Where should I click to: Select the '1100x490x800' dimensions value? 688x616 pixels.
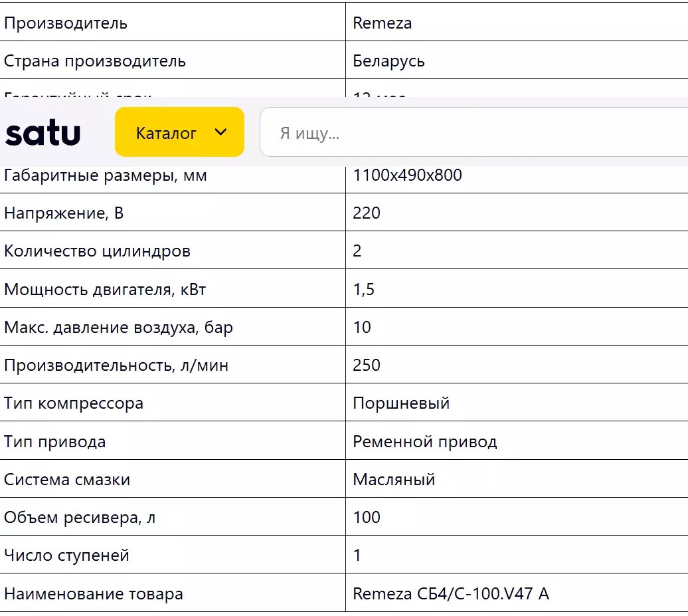[408, 175]
